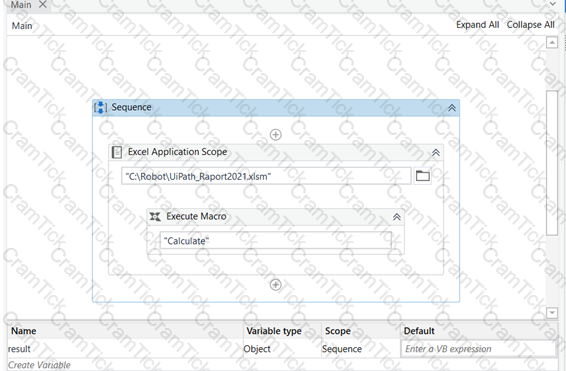Sort by the Name column header
This screenshot has width=566, height=371.
click(23, 331)
